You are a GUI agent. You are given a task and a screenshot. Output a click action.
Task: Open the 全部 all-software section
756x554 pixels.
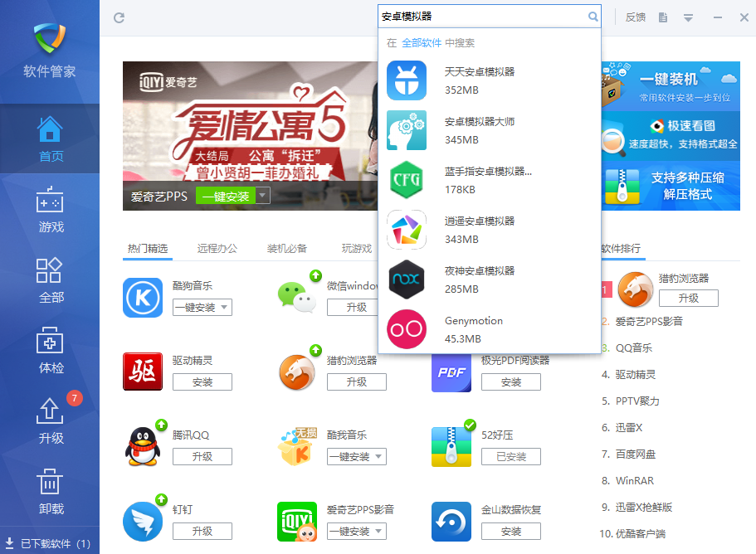click(x=50, y=280)
